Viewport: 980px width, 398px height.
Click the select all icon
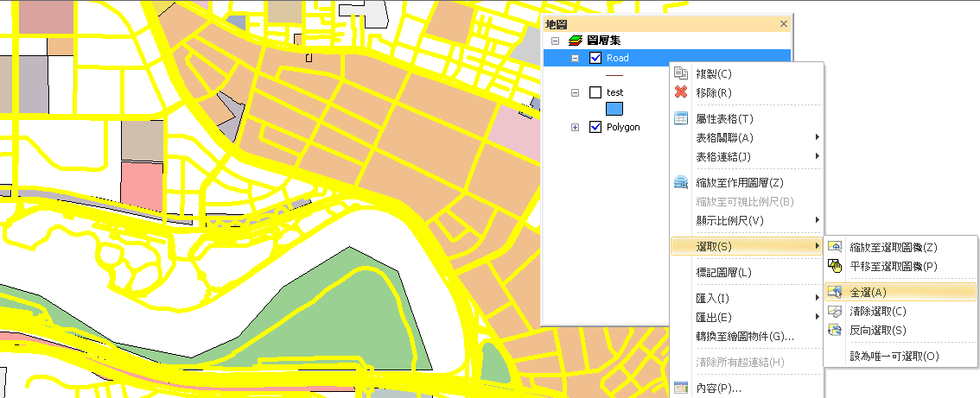[x=834, y=292]
